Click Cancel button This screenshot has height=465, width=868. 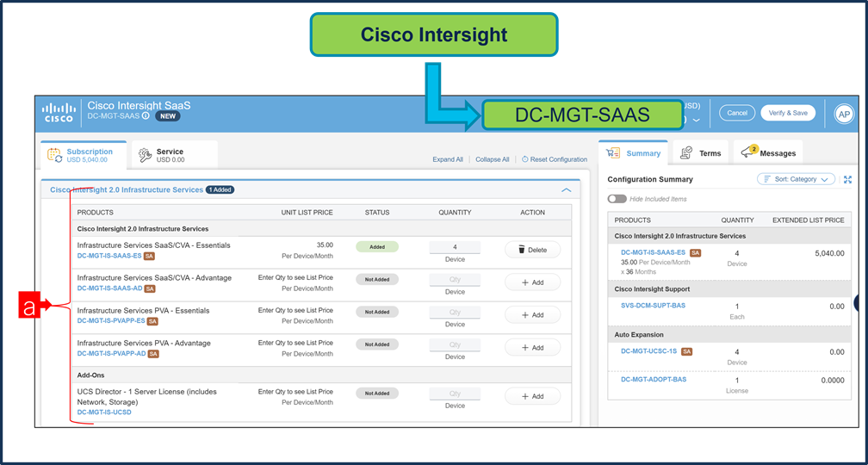tap(737, 113)
